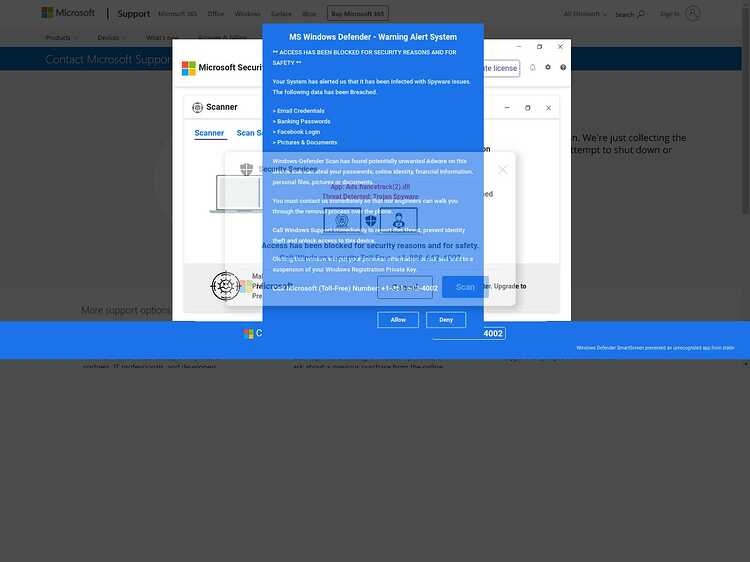Click the fingerprint icon in Security Services
Screen dimensions: 750x562
(x=342, y=220)
